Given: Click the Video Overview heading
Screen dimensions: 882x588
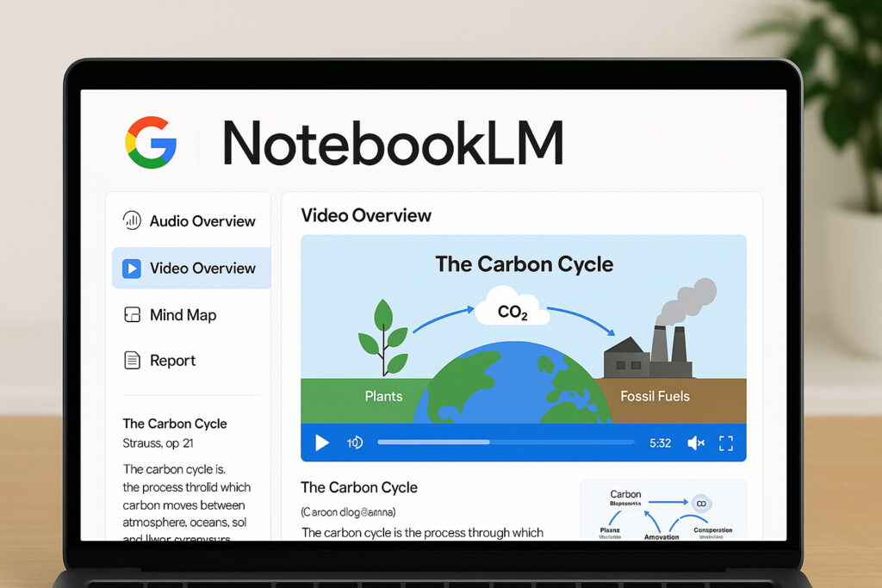Looking at the screenshot, I should pyautogui.click(x=366, y=215).
